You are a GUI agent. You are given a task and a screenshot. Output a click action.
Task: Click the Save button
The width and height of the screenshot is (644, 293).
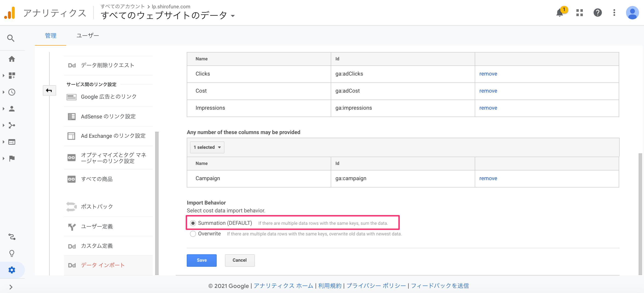click(x=201, y=260)
